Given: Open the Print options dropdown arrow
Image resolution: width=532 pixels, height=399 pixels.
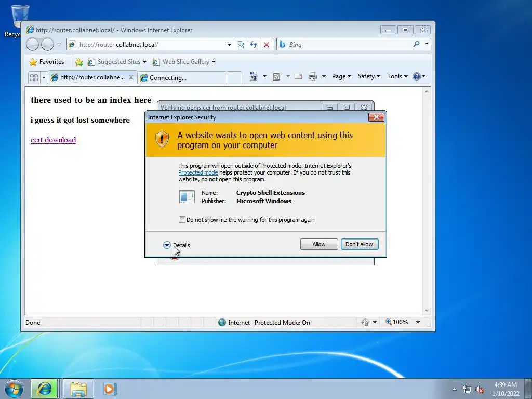Looking at the screenshot, I should pos(324,76).
